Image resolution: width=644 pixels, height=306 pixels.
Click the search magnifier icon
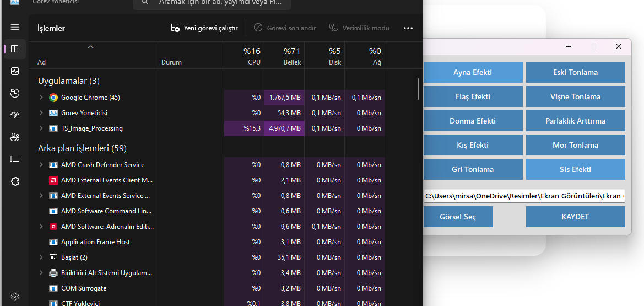(144, 2)
